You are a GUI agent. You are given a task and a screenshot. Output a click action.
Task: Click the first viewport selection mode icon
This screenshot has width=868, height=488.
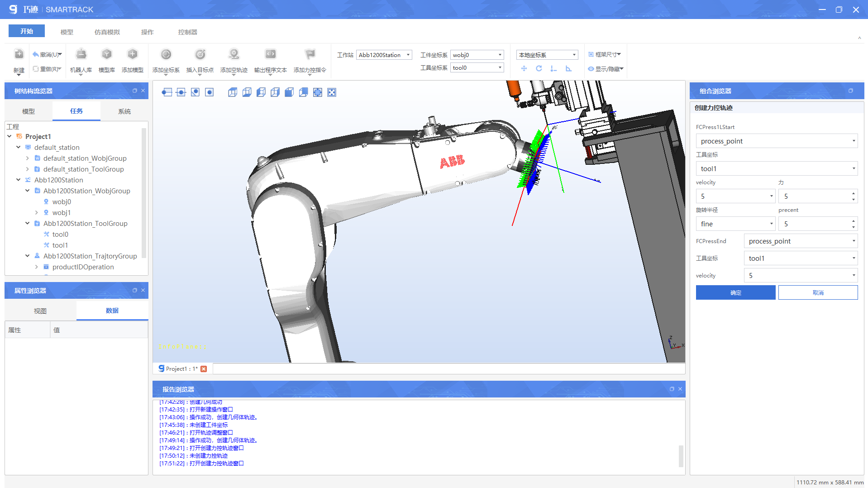167,92
